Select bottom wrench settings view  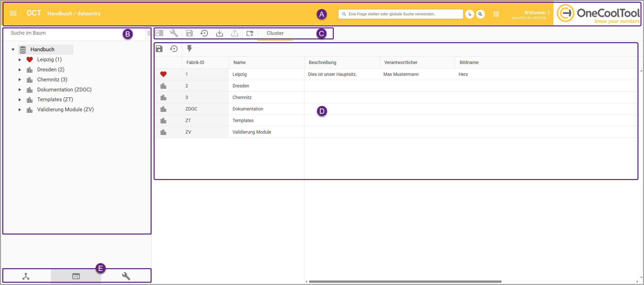(x=126, y=276)
